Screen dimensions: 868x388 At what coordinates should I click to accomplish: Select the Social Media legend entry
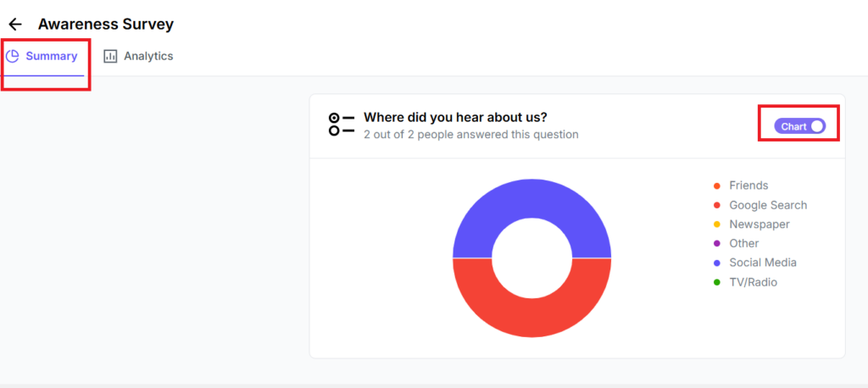pyautogui.click(x=762, y=263)
